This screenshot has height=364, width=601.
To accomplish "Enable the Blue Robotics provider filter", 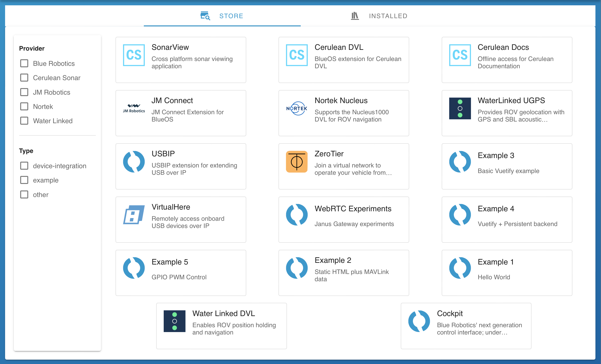I will (24, 63).
